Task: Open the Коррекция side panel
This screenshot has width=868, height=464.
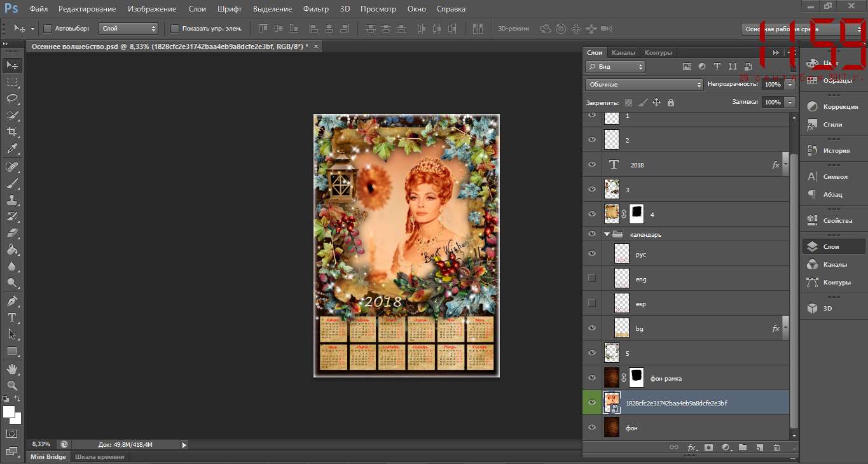Action: 834,107
